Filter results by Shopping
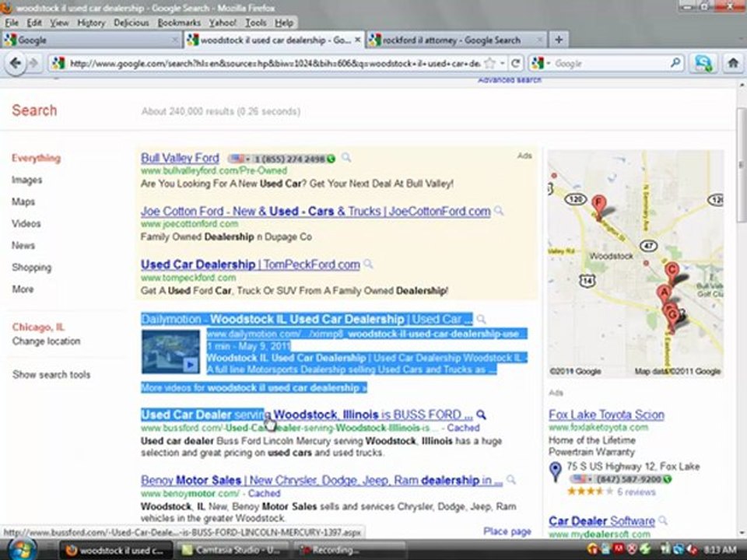747x560 pixels. coord(31,267)
